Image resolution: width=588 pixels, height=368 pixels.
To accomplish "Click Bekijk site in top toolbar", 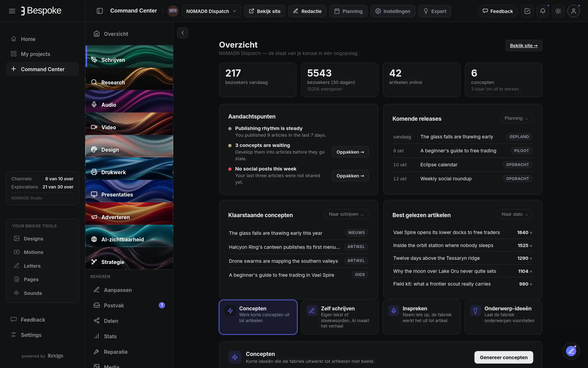I will pos(264,11).
